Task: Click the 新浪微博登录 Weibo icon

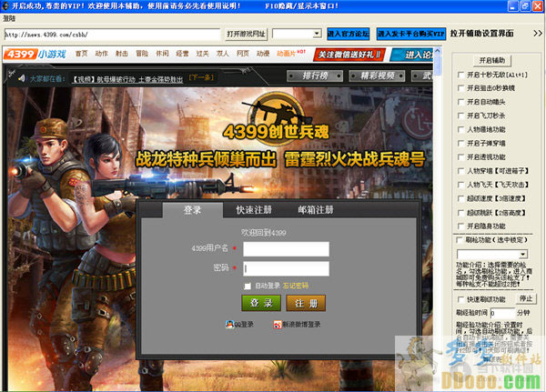Action: tap(278, 325)
